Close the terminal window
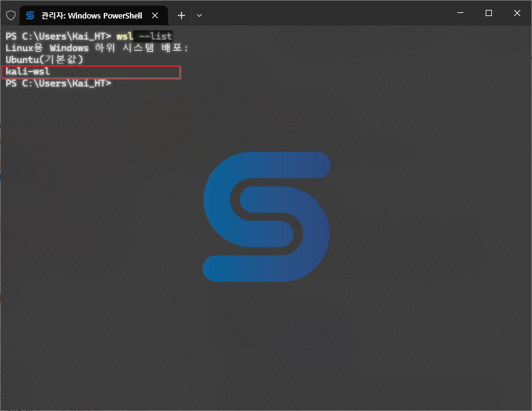Viewport: 532px width, 411px height. pyautogui.click(x=517, y=13)
